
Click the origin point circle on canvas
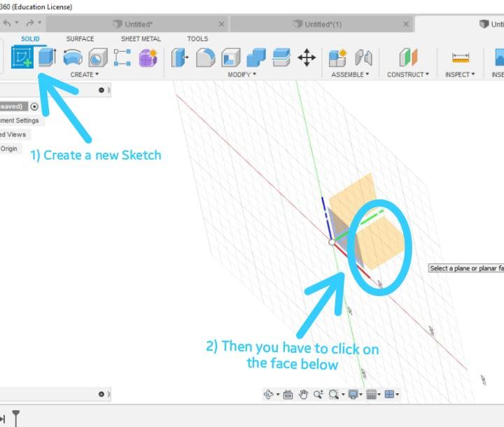click(332, 242)
